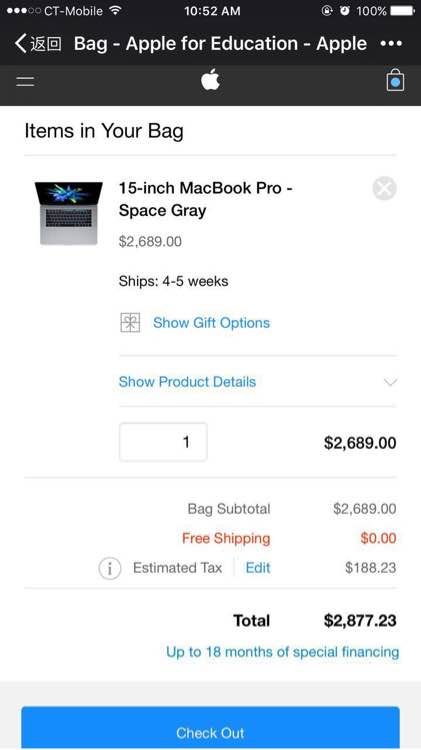Image resolution: width=421 pixels, height=750 pixels.
Task: Tap the Estimated Tax info icon
Action: pyautogui.click(x=110, y=568)
